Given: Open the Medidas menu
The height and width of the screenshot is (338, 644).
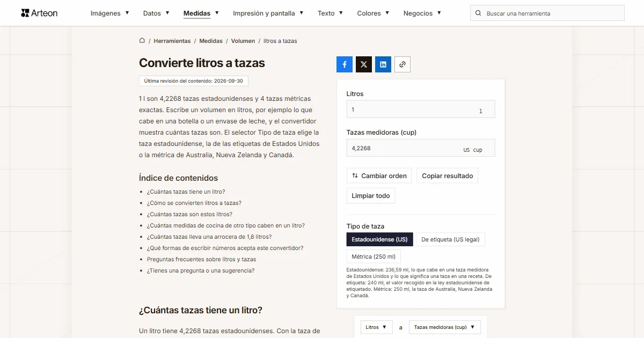Looking at the screenshot, I should [x=201, y=13].
